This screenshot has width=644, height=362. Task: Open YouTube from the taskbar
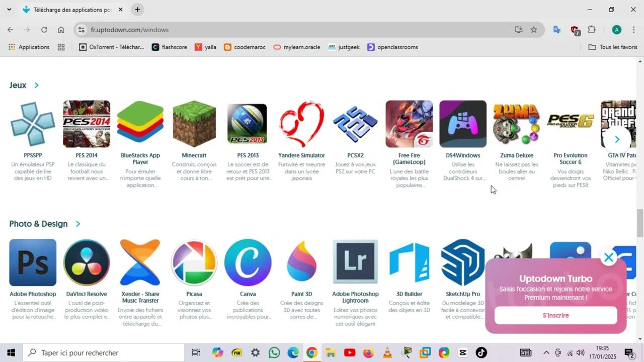350,352
